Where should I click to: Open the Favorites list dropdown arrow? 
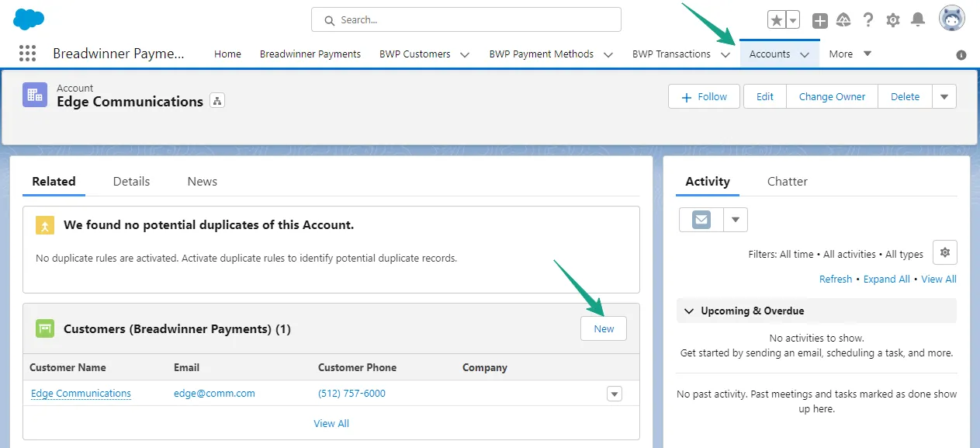[x=793, y=20]
